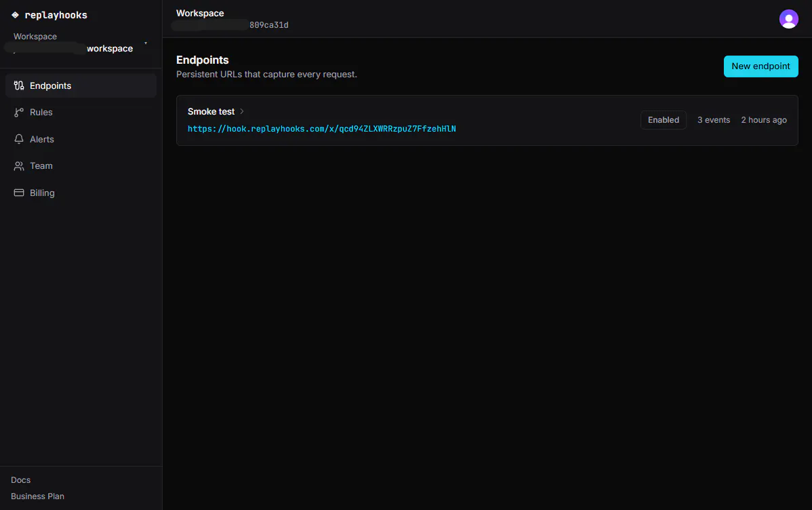Image resolution: width=812 pixels, height=510 pixels.
Task: Click the Persistent URLs description text
Action: tap(266, 74)
